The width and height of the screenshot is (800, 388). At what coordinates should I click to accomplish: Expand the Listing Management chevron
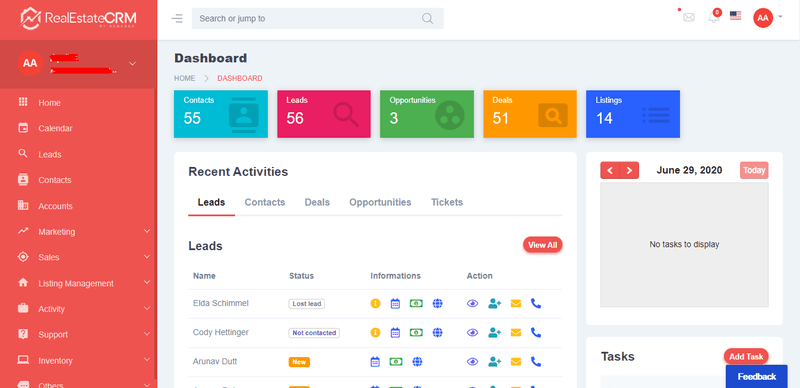point(147,282)
